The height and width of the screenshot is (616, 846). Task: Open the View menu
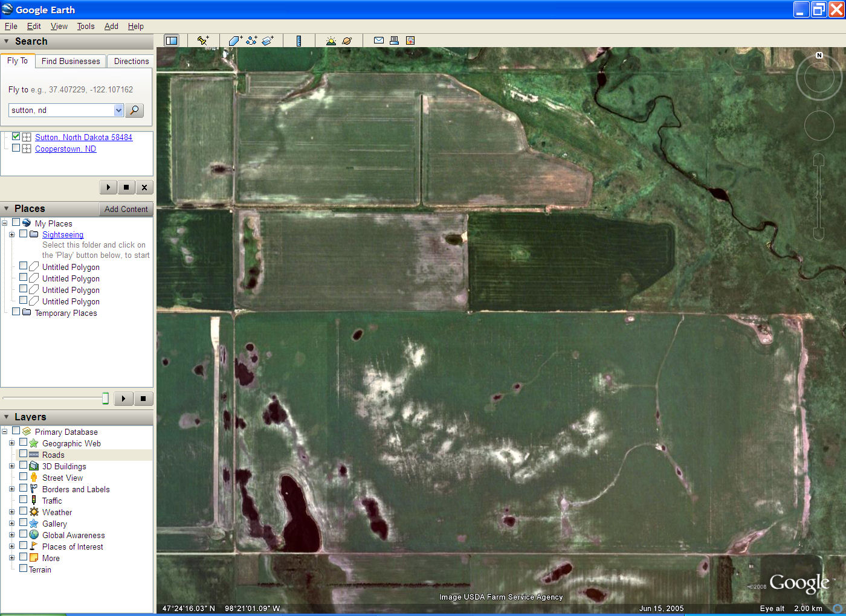[59, 26]
